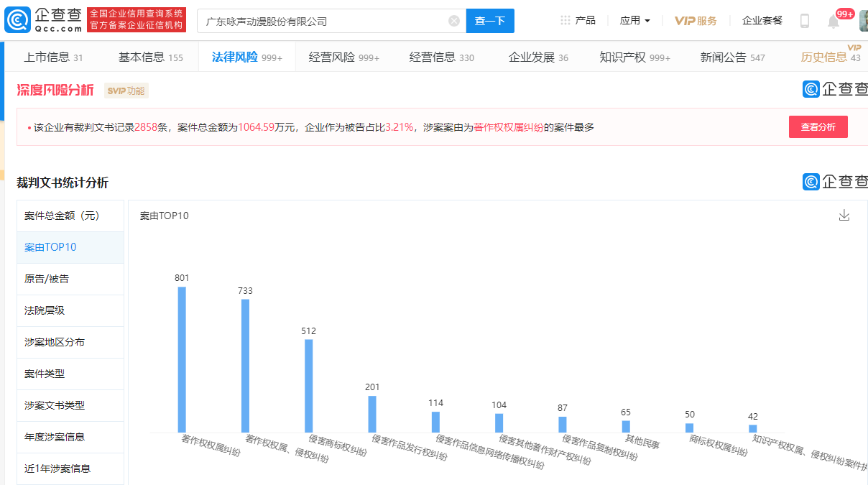Show 原告/被告 statistics
The width and height of the screenshot is (868, 485).
coord(70,279)
